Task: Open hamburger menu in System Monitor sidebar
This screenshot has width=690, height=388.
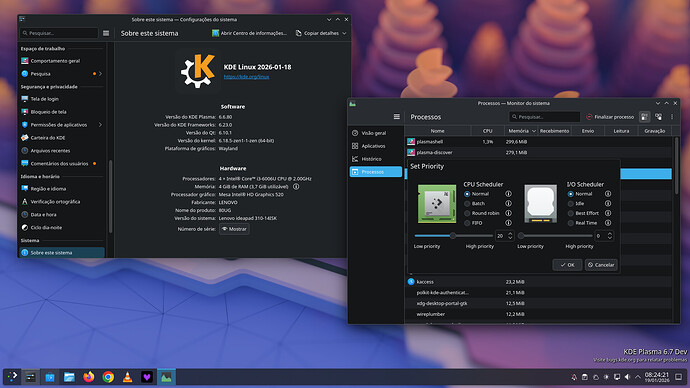Action: (396, 117)
